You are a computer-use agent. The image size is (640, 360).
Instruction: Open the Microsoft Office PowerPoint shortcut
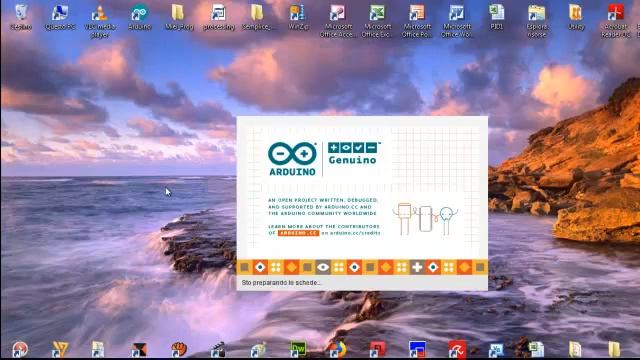pos(417,21)
